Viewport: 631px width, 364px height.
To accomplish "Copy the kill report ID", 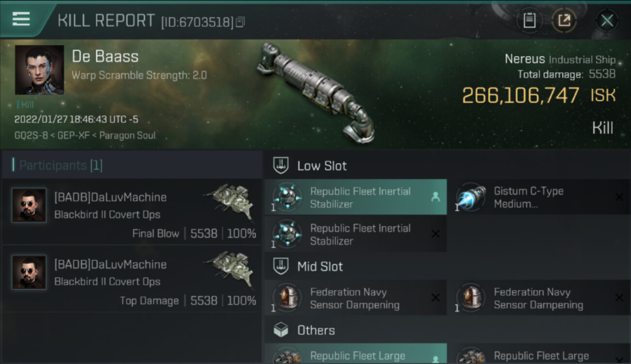I will pos(241,22).
